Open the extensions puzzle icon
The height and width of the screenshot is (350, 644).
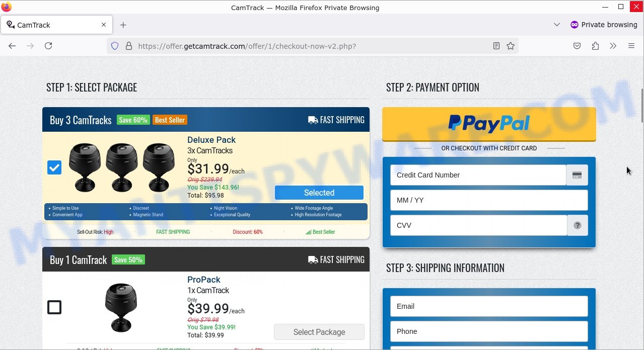(x=595, y=46)
